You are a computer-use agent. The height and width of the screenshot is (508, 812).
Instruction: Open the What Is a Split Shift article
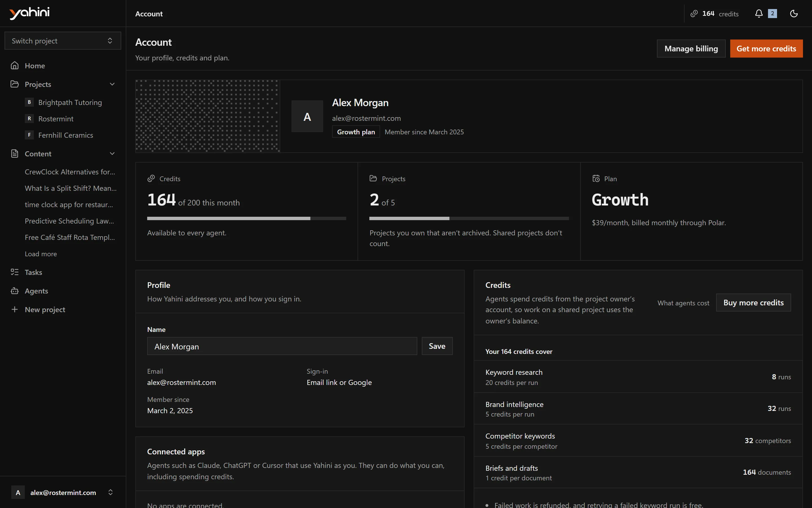tap(70, 188)
